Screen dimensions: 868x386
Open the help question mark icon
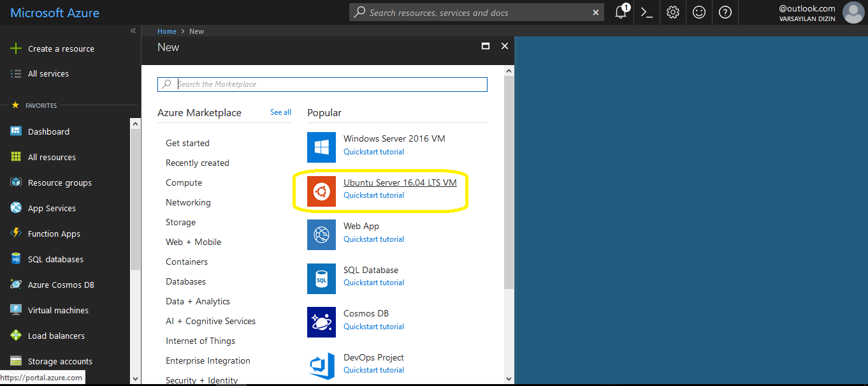tap(725, 12)
